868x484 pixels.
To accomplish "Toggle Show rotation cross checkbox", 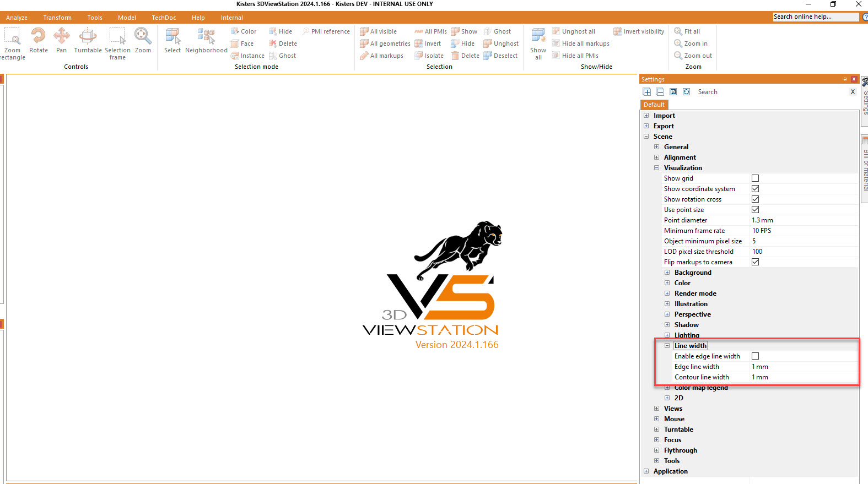I will [x=755, y=199].
